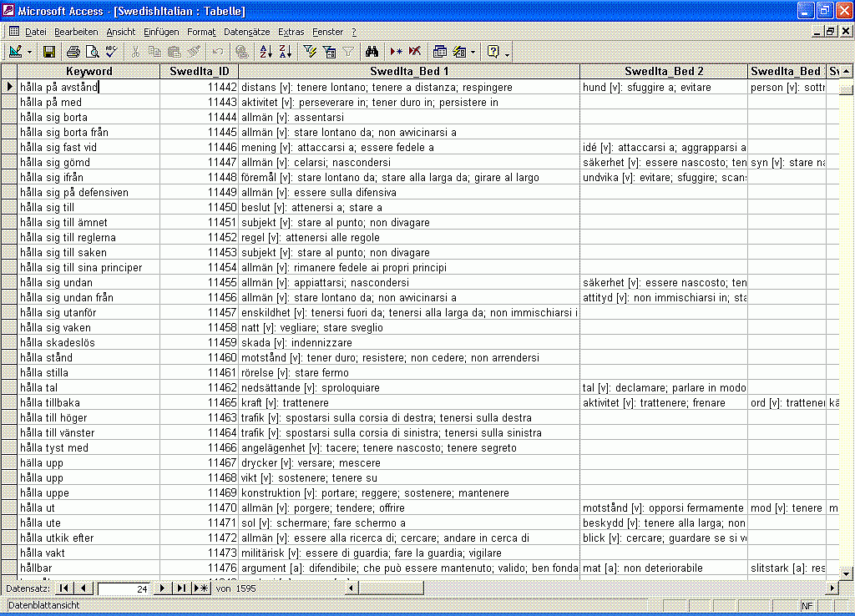Click the Undo arrow icon
Image resolution: width=855 pixels, height=616 pixels.
[218, 52]
